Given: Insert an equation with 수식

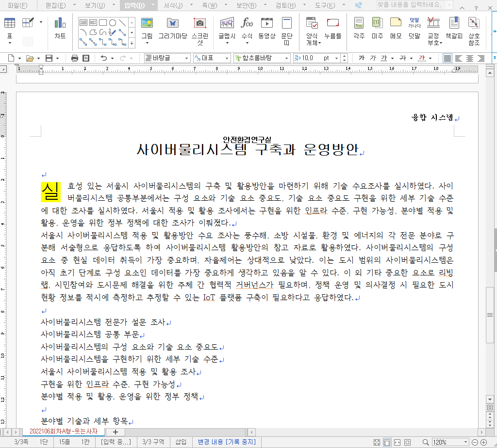Looking at the screenshot, I should [247, 29].
